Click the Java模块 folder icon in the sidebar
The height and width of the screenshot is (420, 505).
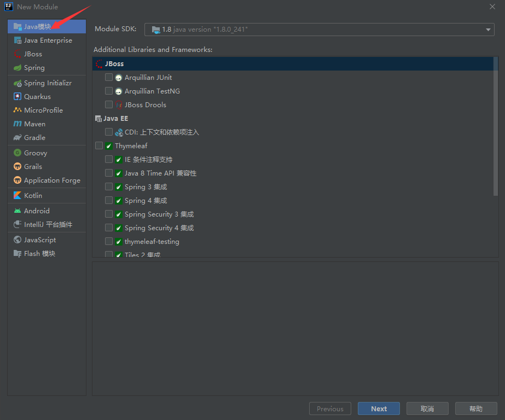[x=18, y=26]
